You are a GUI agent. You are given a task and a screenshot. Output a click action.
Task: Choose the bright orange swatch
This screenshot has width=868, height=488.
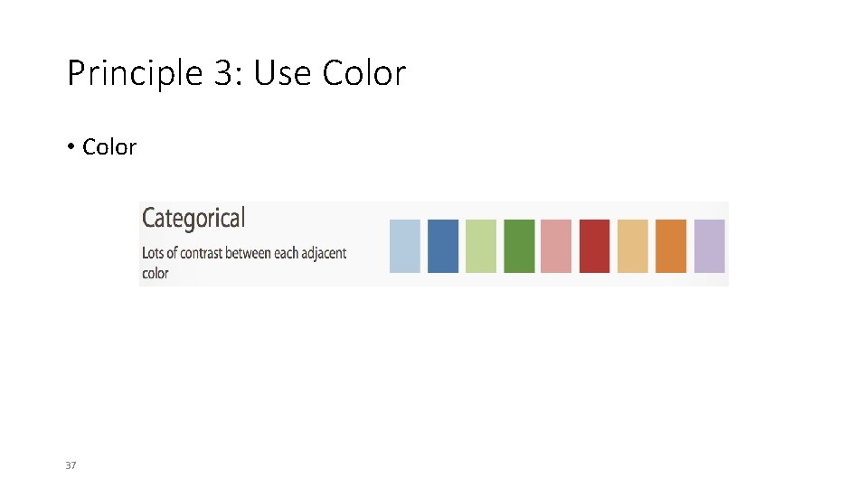[671, 246]
